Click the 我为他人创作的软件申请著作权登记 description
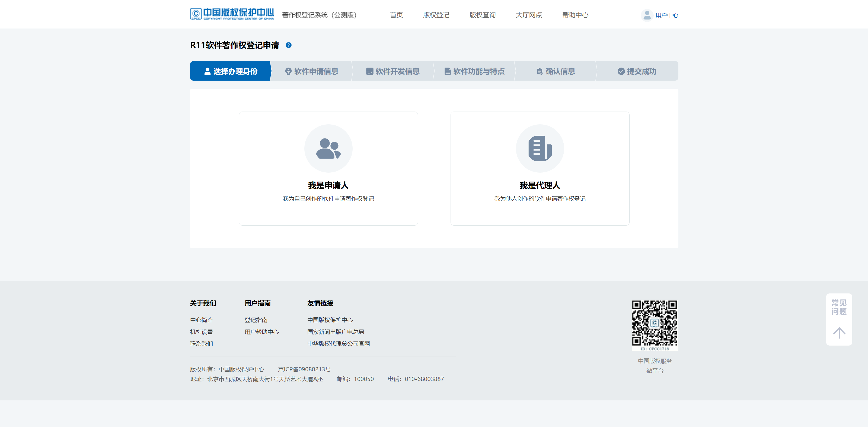The width and height of the screenshot is (868, 427). [540, 198]
